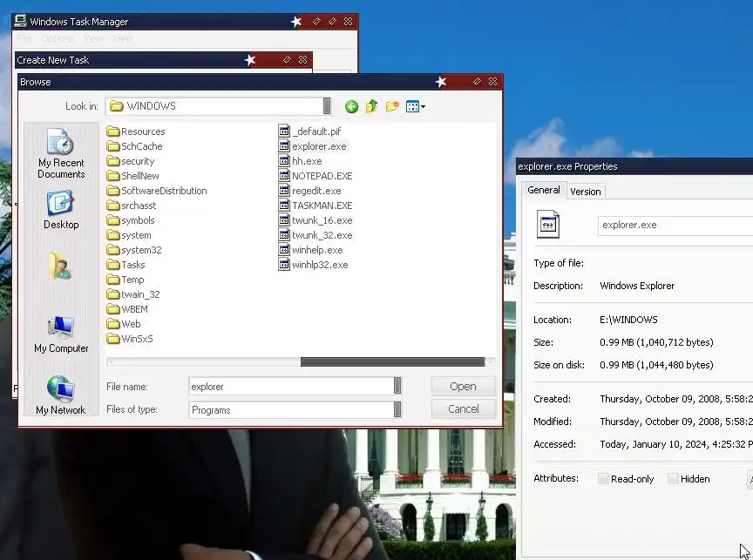The height and width of the screenshot is (560, 753).
Task: Select winhelp.exe file
Action: (x=311, y=250)
